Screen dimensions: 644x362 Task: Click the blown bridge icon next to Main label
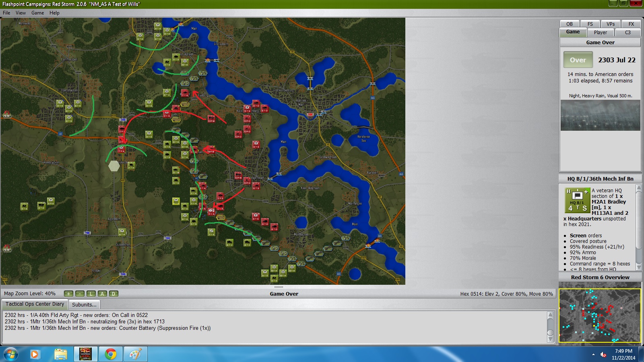coord(181,25)
